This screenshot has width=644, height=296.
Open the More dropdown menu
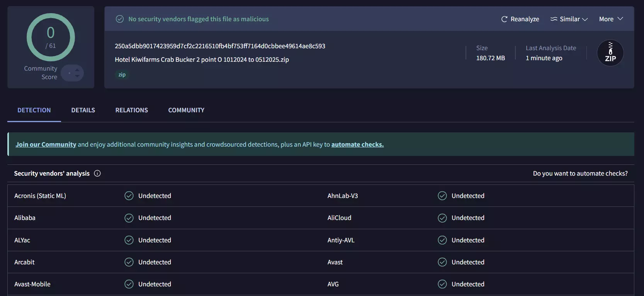(x=611, y=19)
